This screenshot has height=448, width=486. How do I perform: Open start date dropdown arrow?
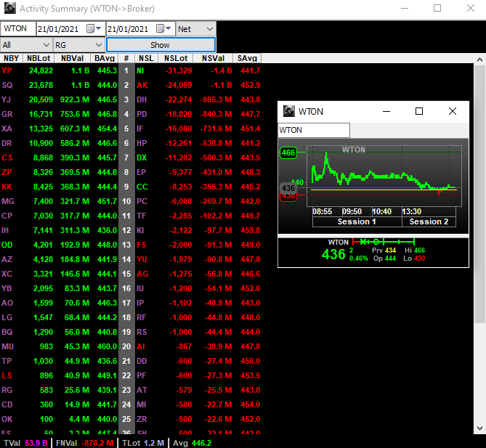(x=99, y=28)
